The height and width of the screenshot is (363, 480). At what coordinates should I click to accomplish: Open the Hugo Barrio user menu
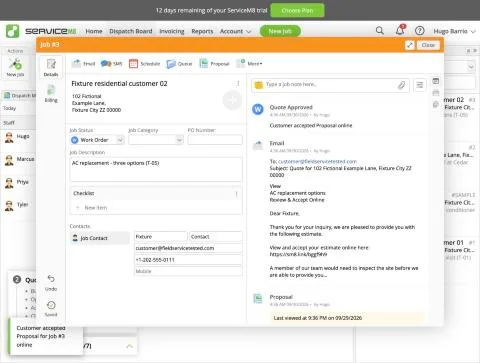click(454, 31)
